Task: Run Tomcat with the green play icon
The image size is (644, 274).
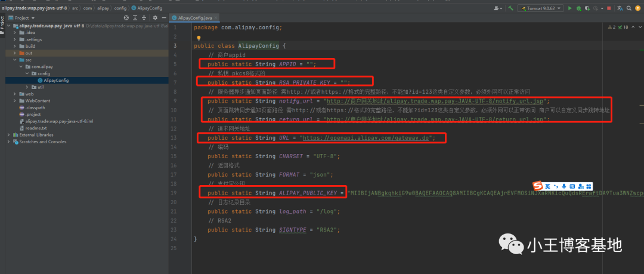Action: [x=569, y=8]
